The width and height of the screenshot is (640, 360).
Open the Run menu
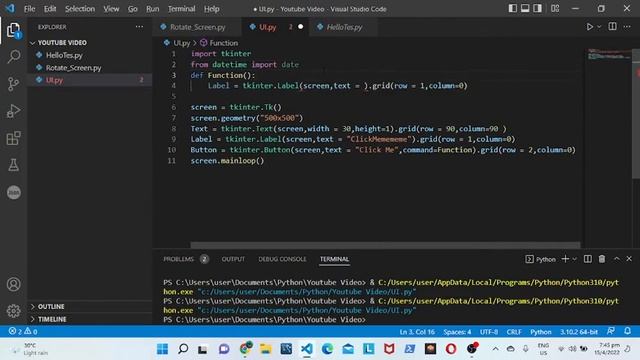click(153, 9)
